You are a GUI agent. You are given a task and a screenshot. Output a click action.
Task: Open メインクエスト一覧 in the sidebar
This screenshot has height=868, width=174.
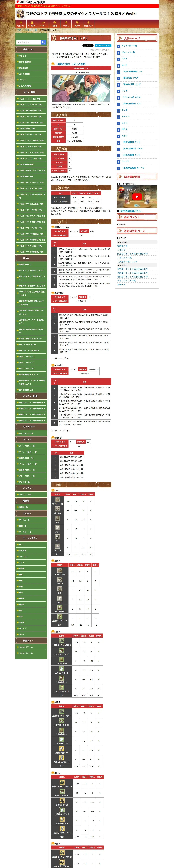(x=31, y=446)
